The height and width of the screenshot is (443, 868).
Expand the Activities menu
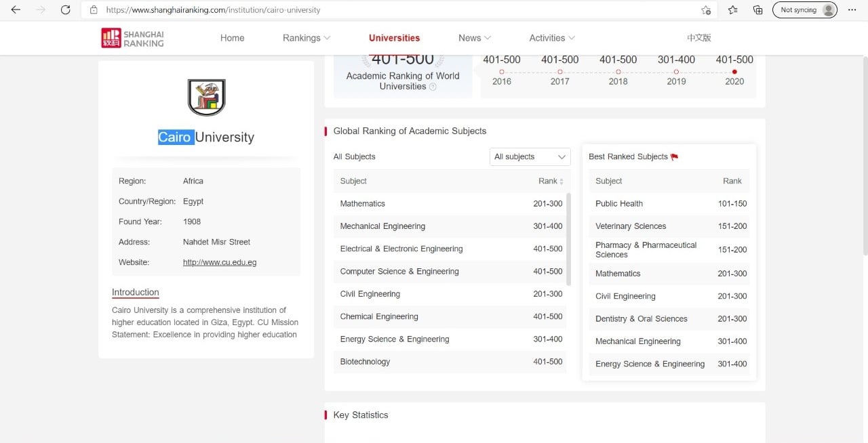[x=551, y=38]
